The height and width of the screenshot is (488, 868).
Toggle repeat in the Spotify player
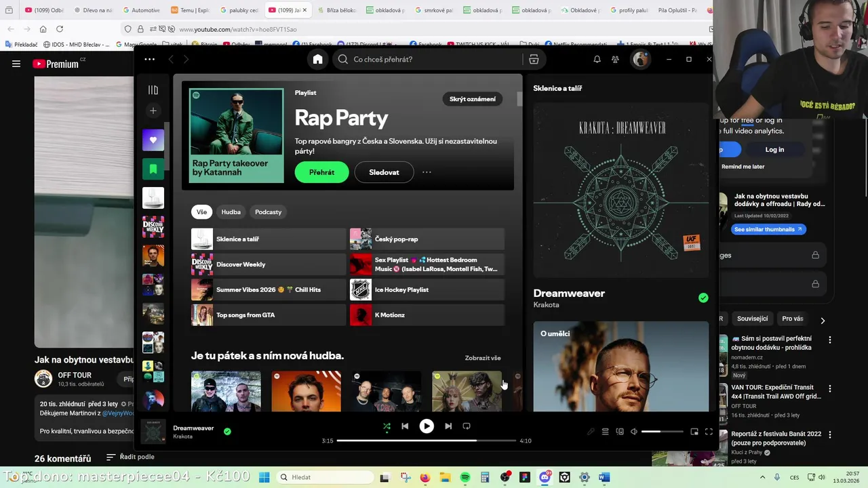[x=467, y=426]
